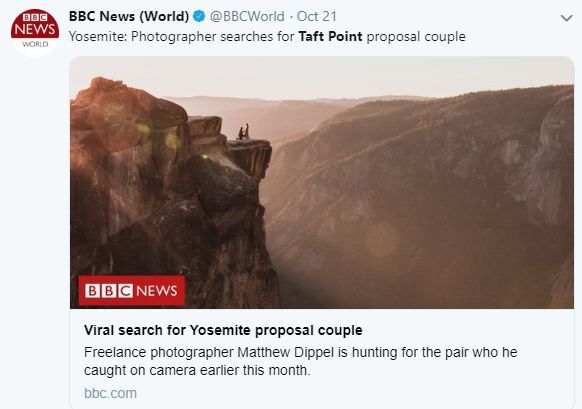Click the Freelance photographer description text
The image size is (582, 409).
coord(300,361)
